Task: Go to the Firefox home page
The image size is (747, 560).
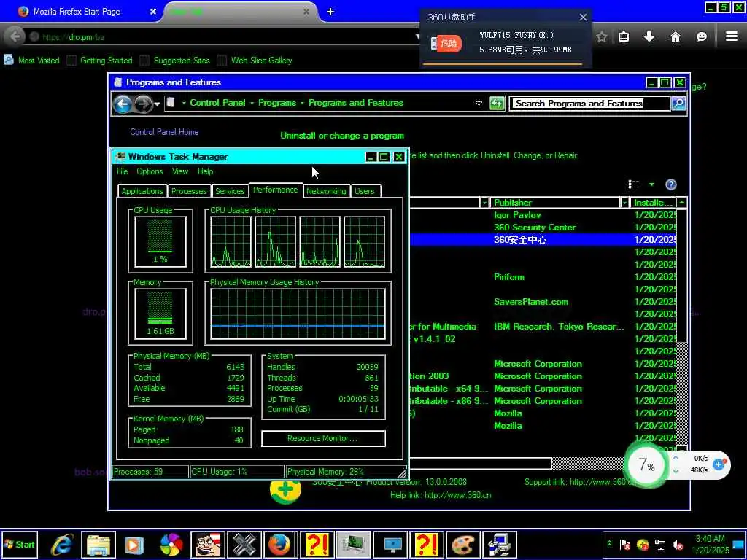Action: (675, 36)
